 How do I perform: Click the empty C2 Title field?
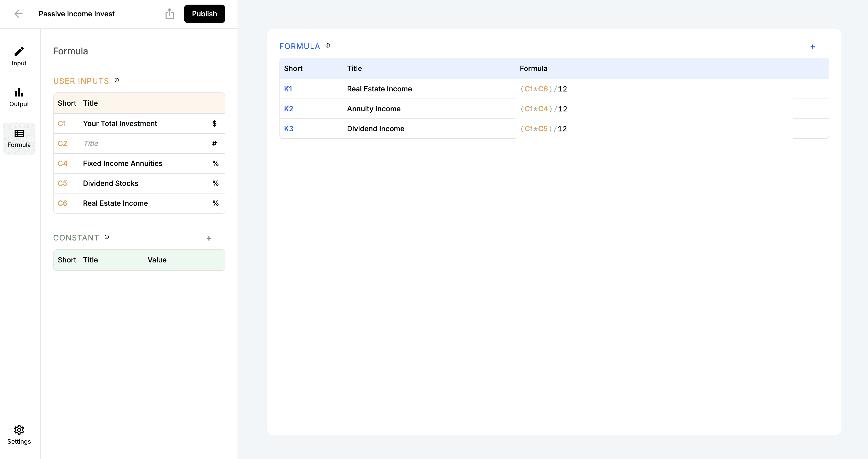(142, 143)
